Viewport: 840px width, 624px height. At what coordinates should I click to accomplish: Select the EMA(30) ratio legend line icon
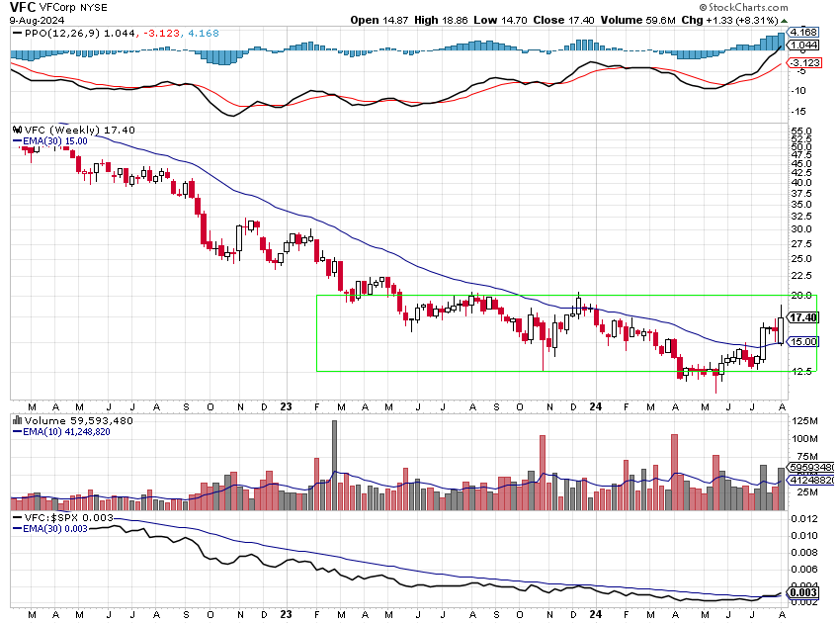(18, 528)
